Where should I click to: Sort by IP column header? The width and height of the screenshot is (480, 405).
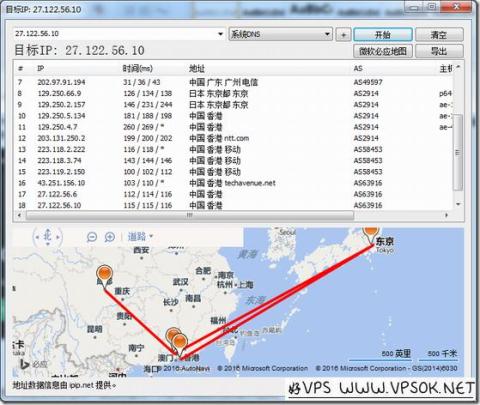(40, 69)
